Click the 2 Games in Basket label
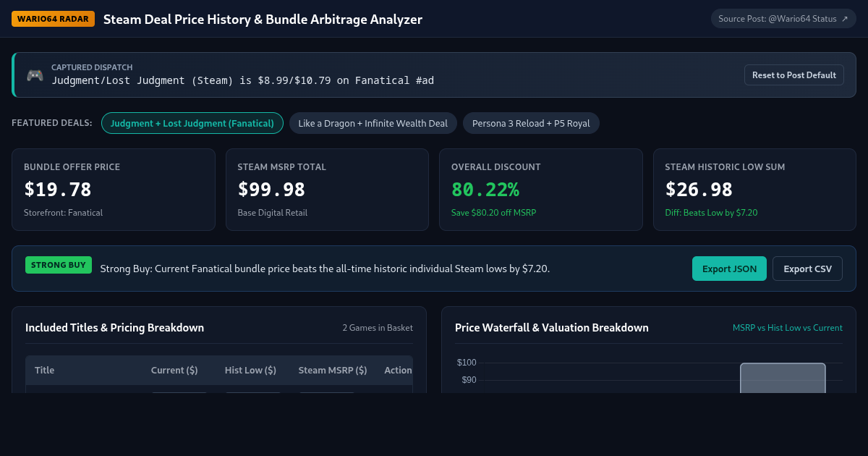Viewport: 868px width, 456px height. click(378, 328)
